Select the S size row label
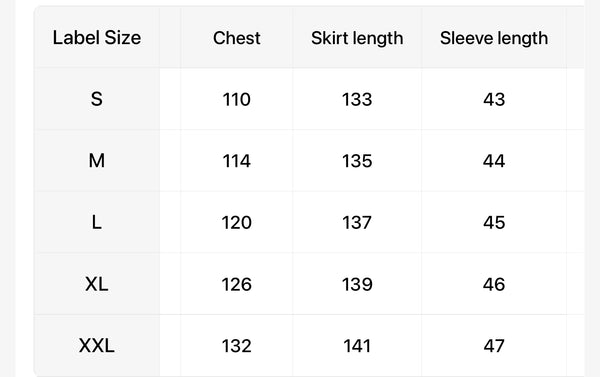The height and width of the screenshot is (377, 600). (x=97, y=99)
